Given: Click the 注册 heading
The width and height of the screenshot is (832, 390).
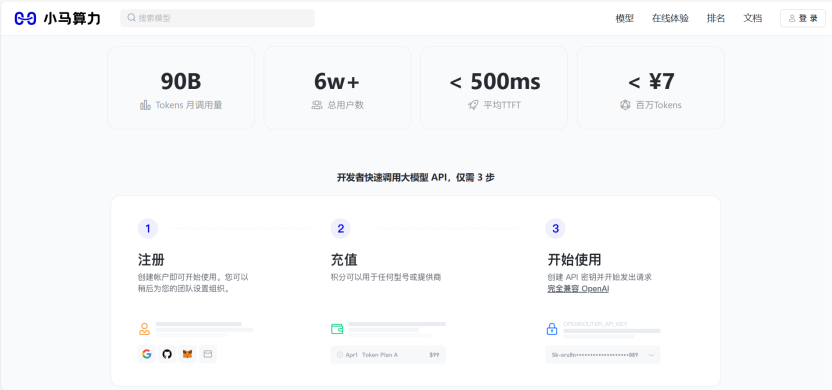Looking at the screenshot, I should coord(151,260).
